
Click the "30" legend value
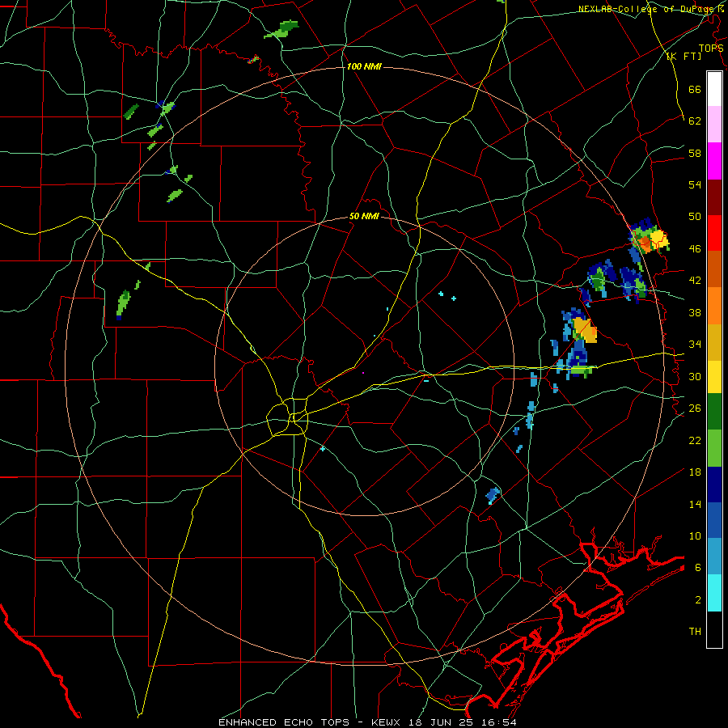[695, 376]
